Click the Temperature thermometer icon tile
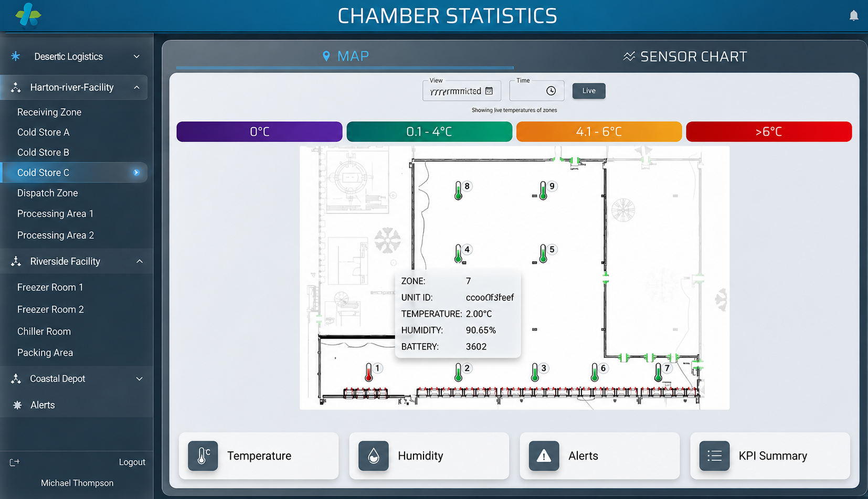 [203, 455]
